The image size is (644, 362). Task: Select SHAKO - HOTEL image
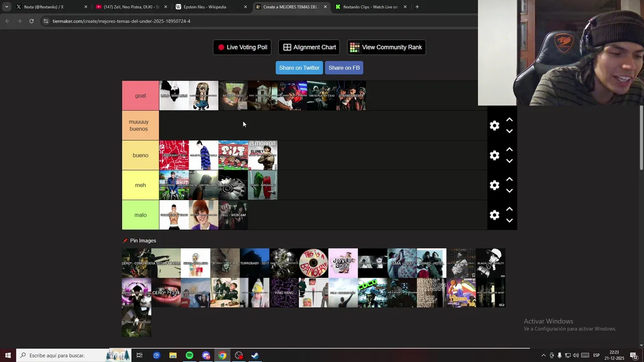pyautogui.click(x=432, y=263)
